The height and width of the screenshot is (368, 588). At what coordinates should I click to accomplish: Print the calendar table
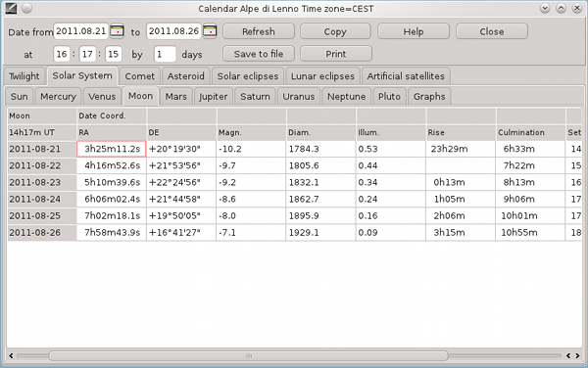click(x=336, y=54)
